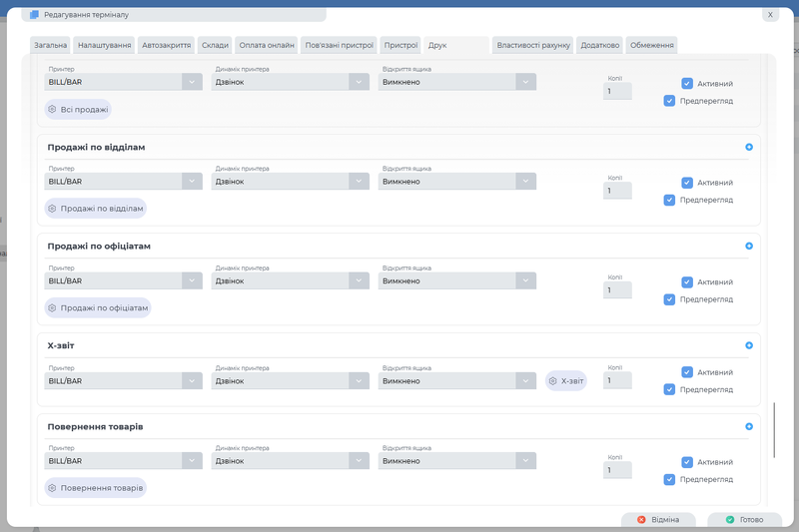Open the Властивості рахунку tab
799x532 pixels.
pyautogui.click(x=533, y=45)
